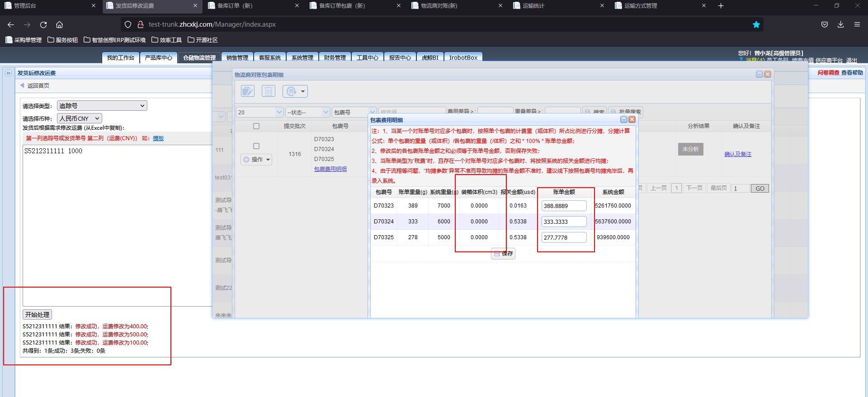The image size is (868, 397).
Task: Switch to the 财务管理 tab
Action: point(335,57)
